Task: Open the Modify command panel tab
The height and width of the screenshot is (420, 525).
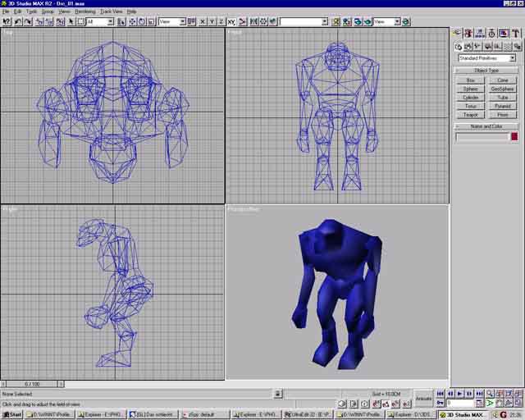Action: pos(468,34)
